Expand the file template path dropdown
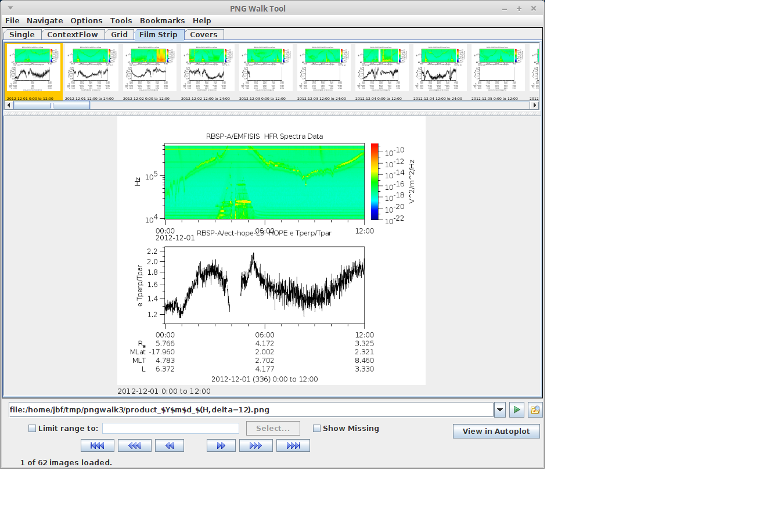The width and height of the screenshot is (781, 532). [500, 409]
